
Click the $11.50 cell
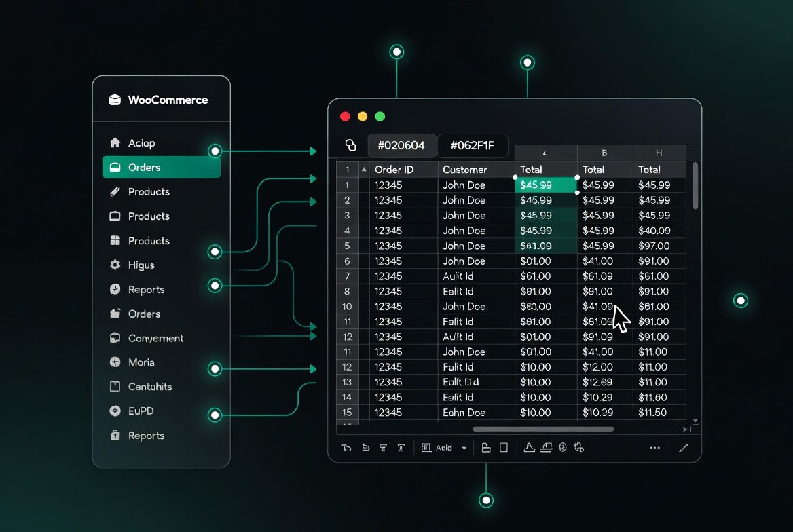coord(659,413)
